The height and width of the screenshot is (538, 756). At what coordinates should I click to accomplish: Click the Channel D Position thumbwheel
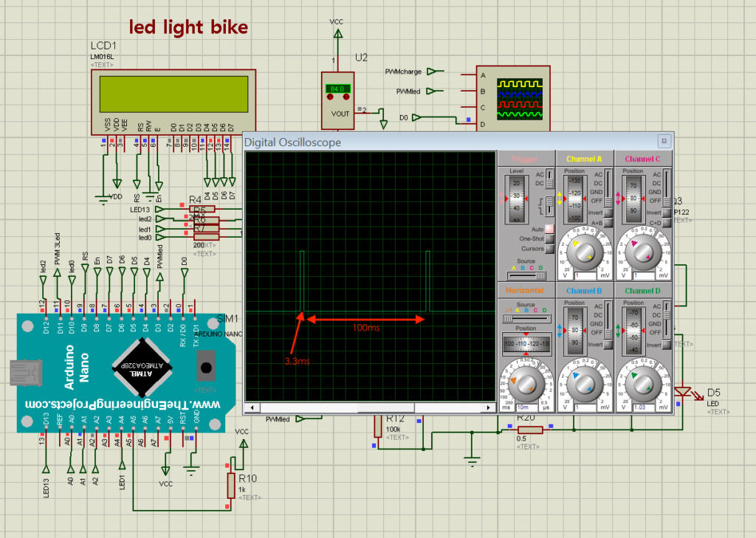(x=633, y=331)
